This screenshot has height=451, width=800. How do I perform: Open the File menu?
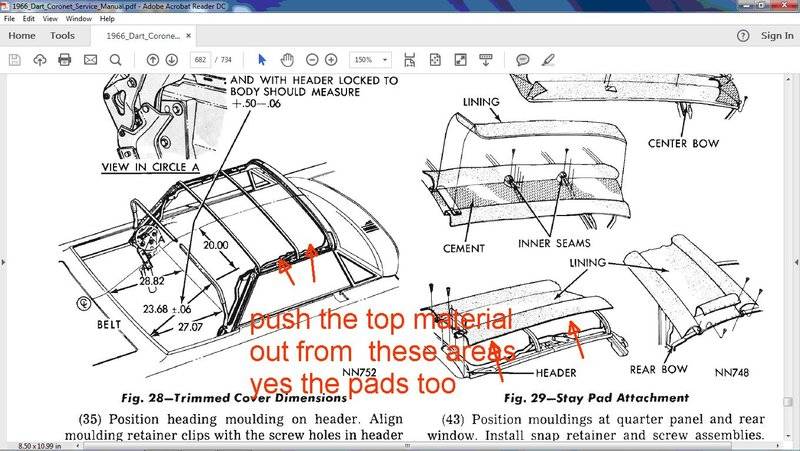pos(9,18)
